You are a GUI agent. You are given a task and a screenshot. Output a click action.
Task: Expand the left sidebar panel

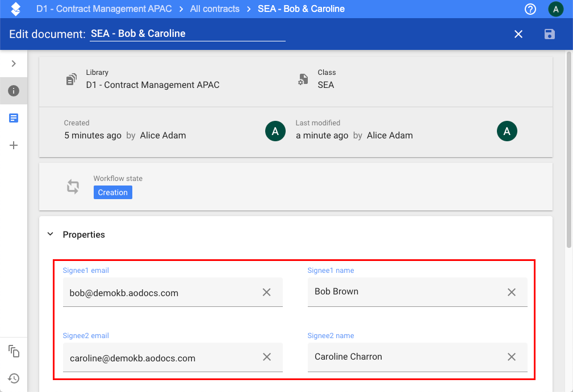click(x=14, y=64)
